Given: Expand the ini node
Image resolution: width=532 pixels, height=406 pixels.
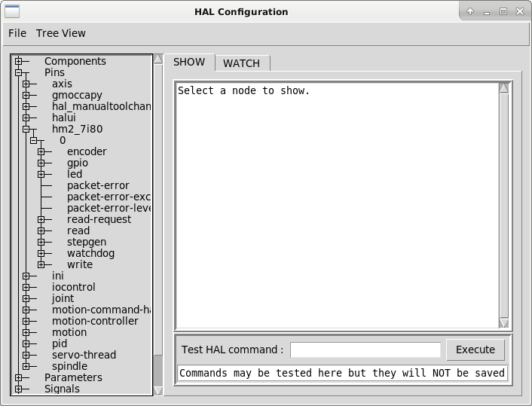Looking at the screenshot, I should (26, 276).
